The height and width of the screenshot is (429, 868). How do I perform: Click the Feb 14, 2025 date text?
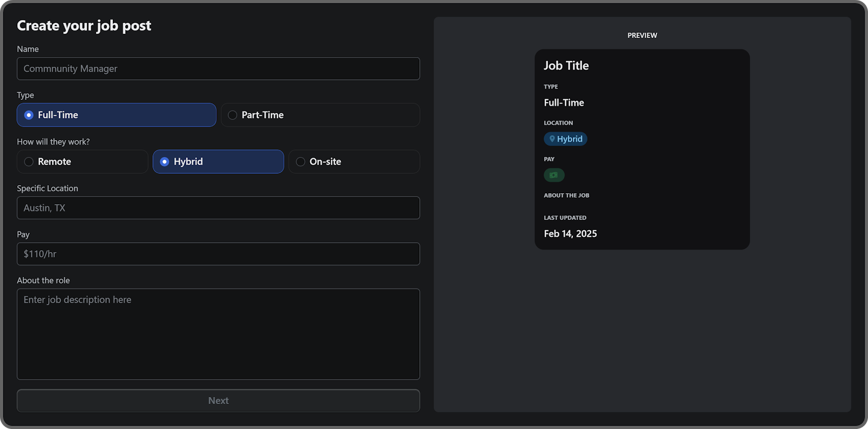(x=570, y=234)
